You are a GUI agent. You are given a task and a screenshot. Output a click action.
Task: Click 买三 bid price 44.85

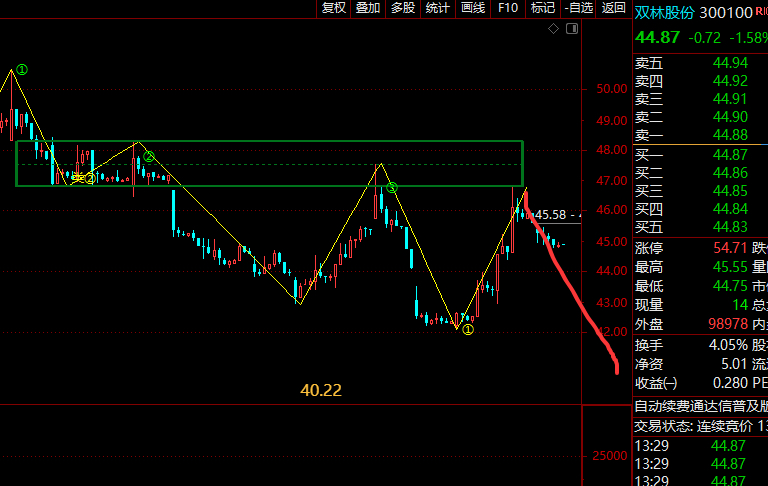[730, 191]
